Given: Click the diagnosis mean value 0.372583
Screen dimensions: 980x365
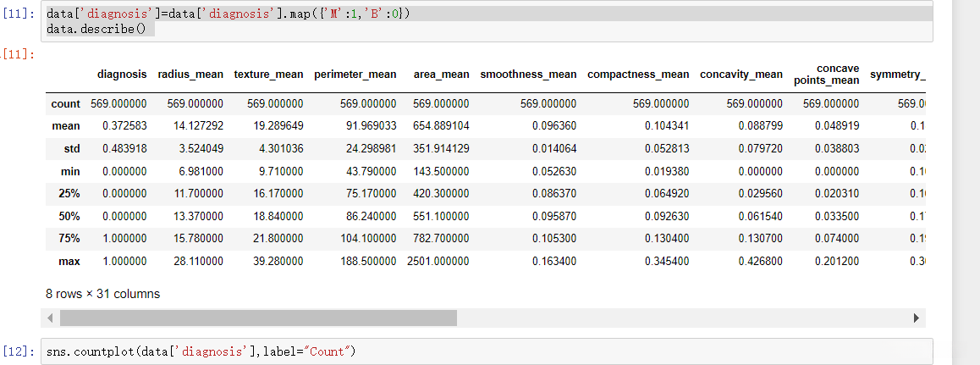Looking at the screenshot, I should (124, 126).
